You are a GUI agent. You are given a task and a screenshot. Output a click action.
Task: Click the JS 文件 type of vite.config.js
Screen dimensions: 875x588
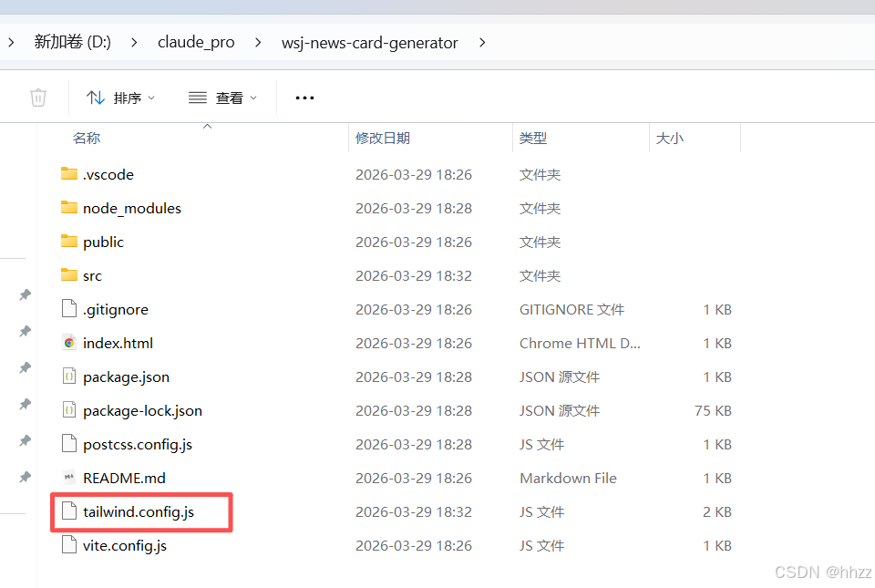pos(541,545)
